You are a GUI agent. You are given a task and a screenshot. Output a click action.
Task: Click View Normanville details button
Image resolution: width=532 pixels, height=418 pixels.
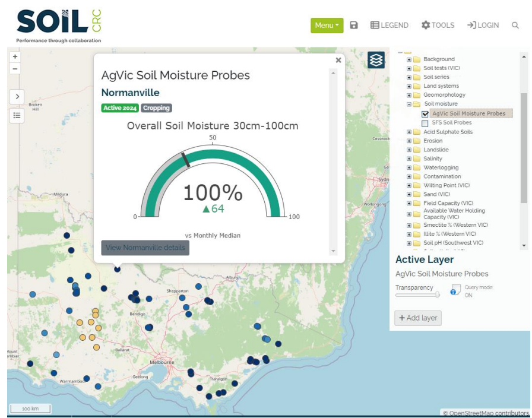point(145,248)
